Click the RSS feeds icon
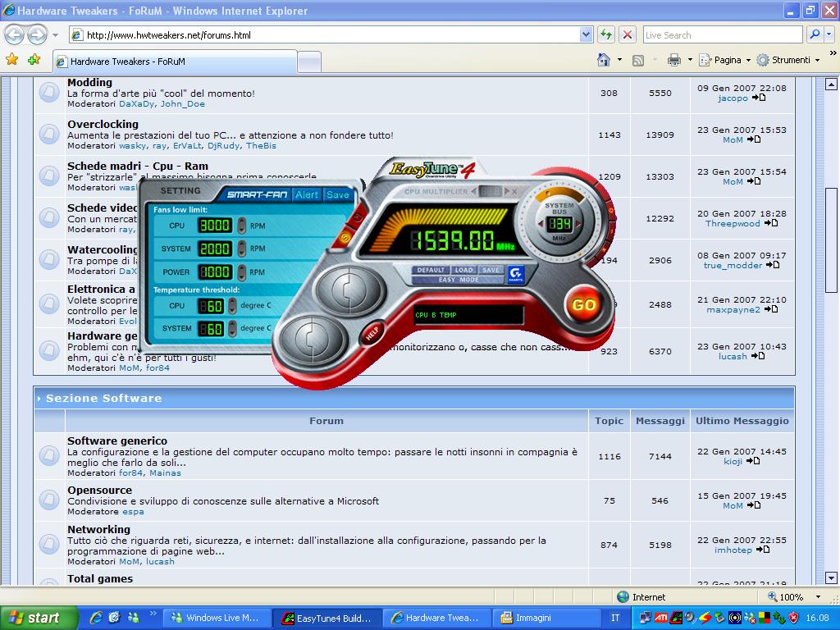840x630 pixels. point(638,61)
